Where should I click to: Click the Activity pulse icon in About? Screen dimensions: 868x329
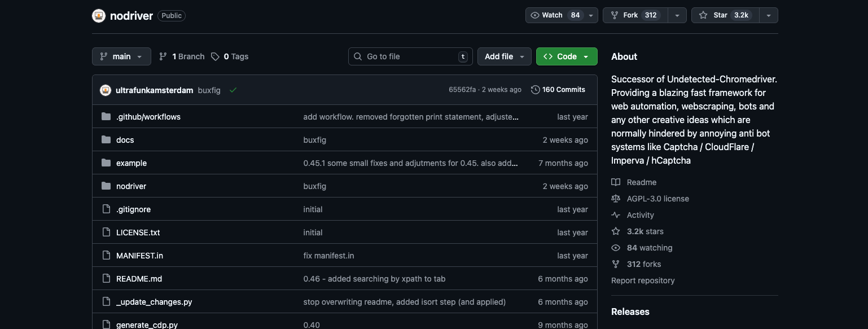click(616, 215)
